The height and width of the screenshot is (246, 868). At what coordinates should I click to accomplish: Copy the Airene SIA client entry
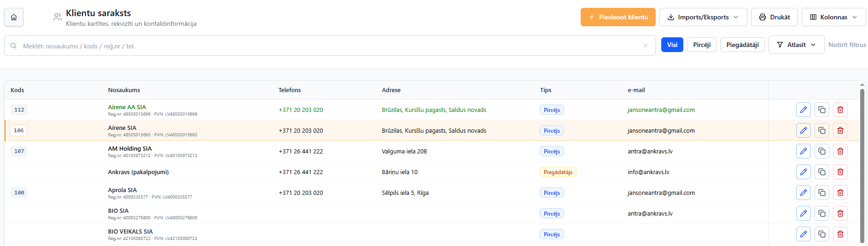(x=821, y=130)
